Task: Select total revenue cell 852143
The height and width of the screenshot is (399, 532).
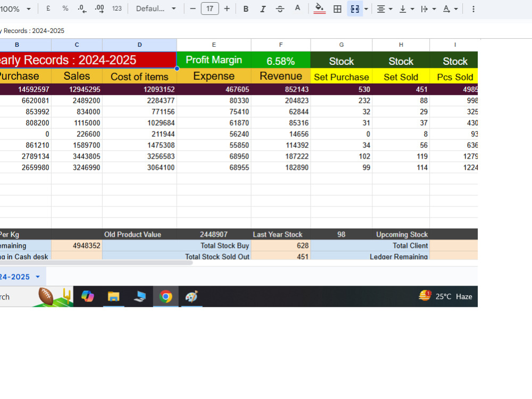Action: coord(280,89)
